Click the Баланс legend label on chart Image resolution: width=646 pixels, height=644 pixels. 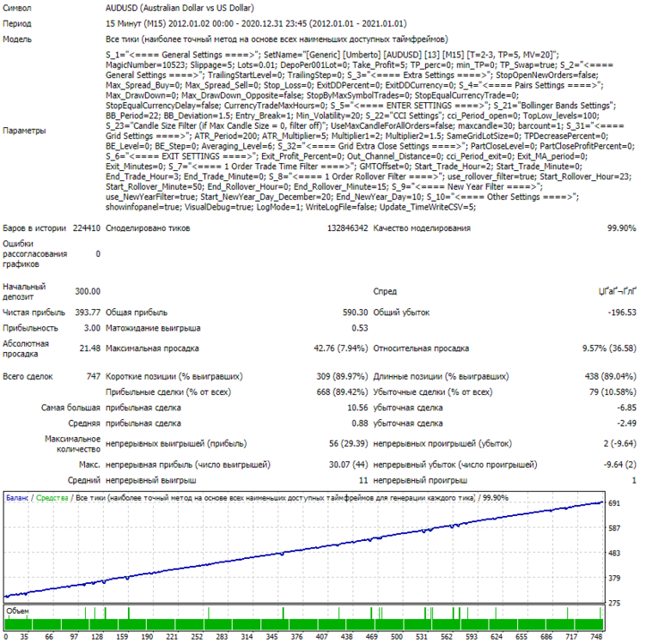[17, 497]
